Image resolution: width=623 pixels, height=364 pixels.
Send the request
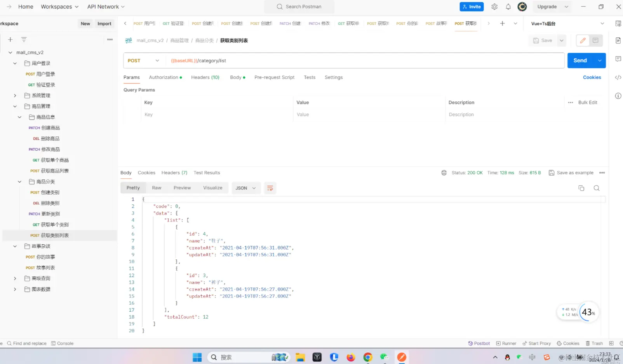click(x=580, y=61)
